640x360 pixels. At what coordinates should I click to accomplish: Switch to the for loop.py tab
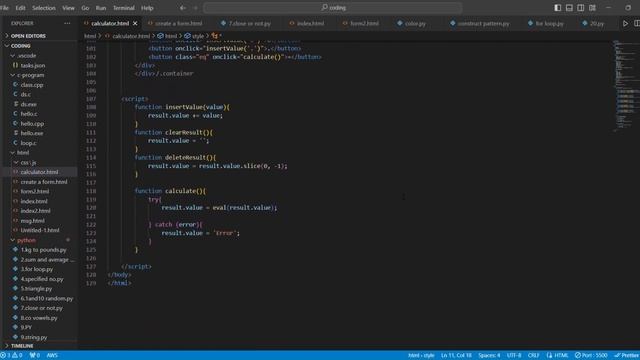549,24
